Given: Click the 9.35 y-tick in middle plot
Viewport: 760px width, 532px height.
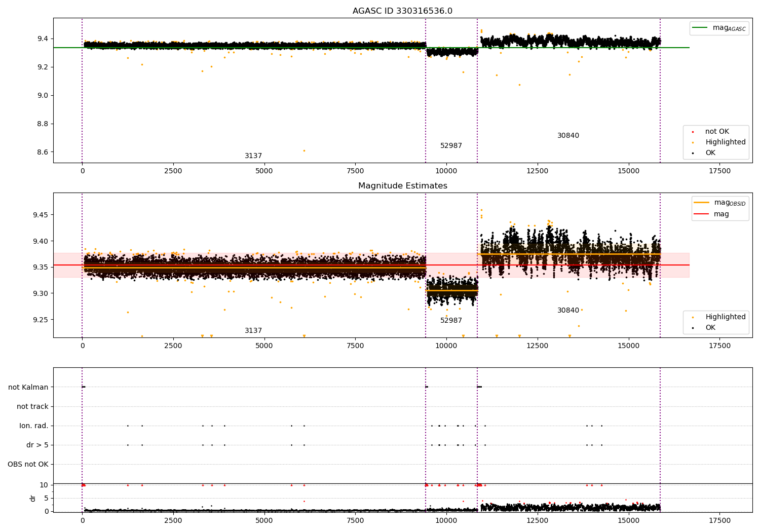Looking at the screenshot, I should click(x=41, y=268).
